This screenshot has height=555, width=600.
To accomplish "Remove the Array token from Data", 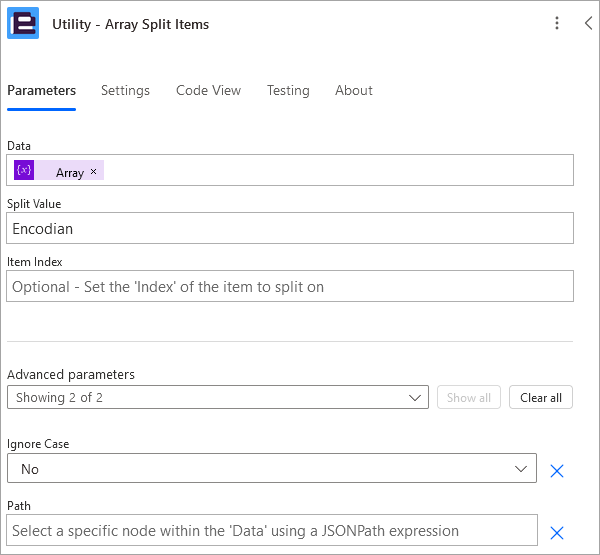I will [x=93, y=171].
